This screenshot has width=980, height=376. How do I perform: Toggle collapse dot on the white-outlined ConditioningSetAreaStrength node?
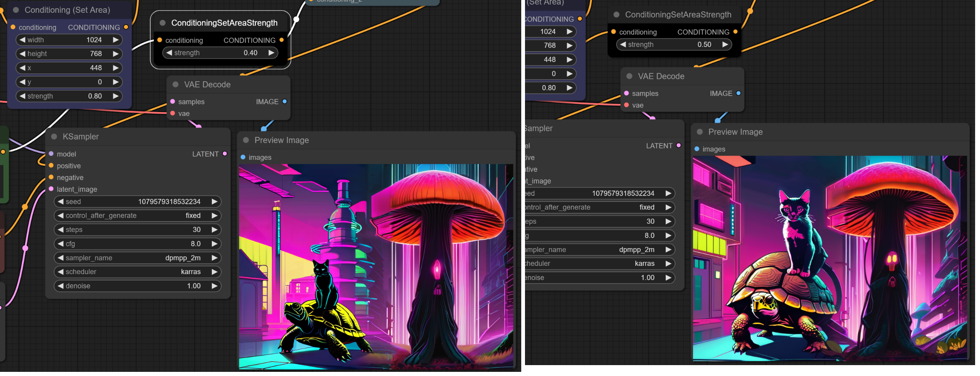pos(163,23)
